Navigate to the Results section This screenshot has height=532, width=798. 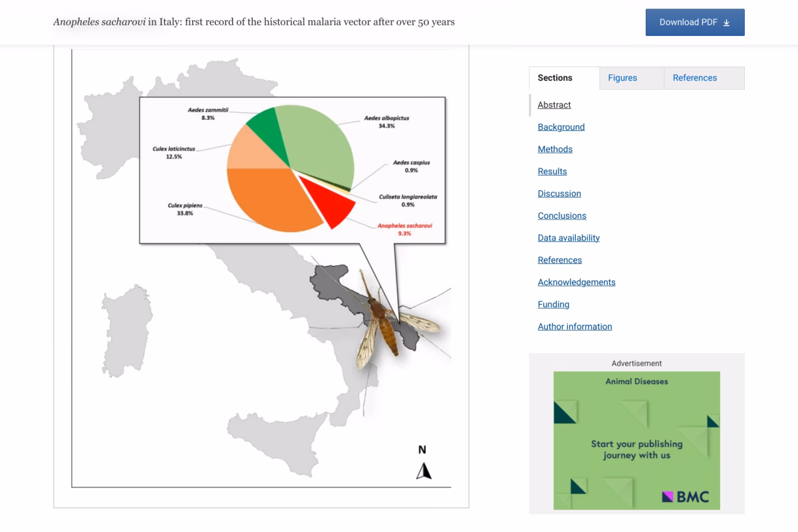pyautogui.click(x=552, y=172)
